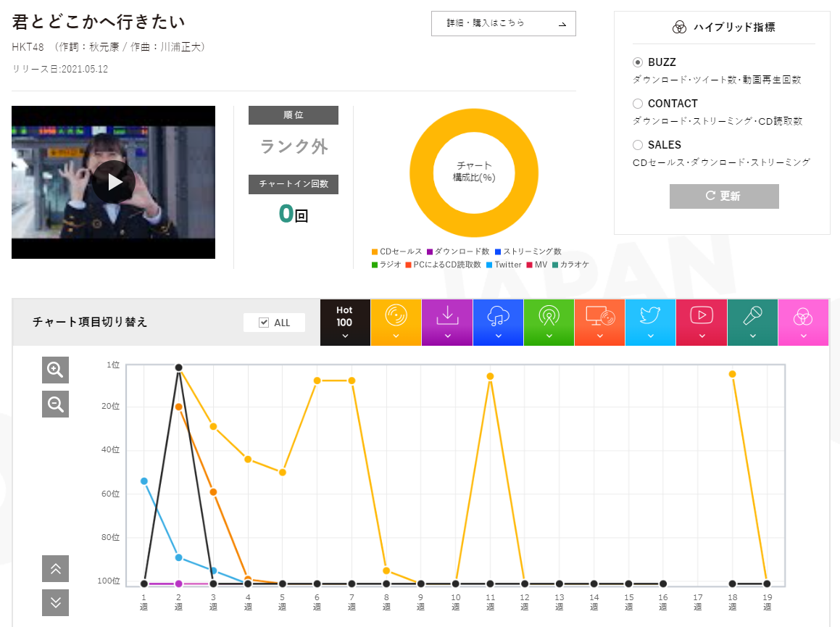Toggle the streaming cloud icon
Screen dimensions: 840x627
click(498, 315)
